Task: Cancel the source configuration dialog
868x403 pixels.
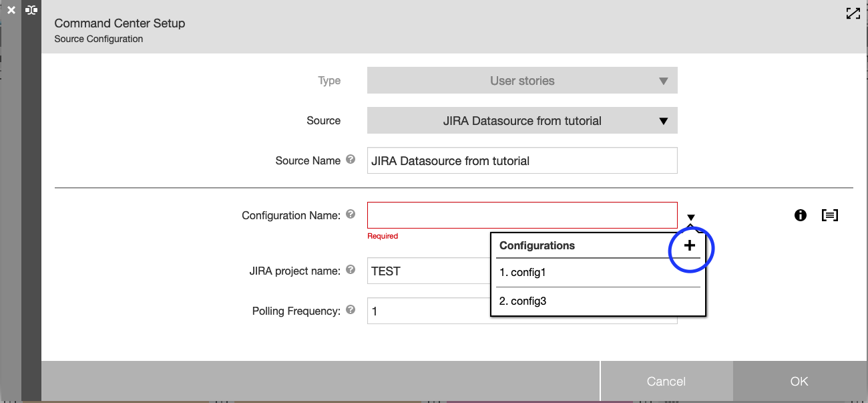Action: 666,382
